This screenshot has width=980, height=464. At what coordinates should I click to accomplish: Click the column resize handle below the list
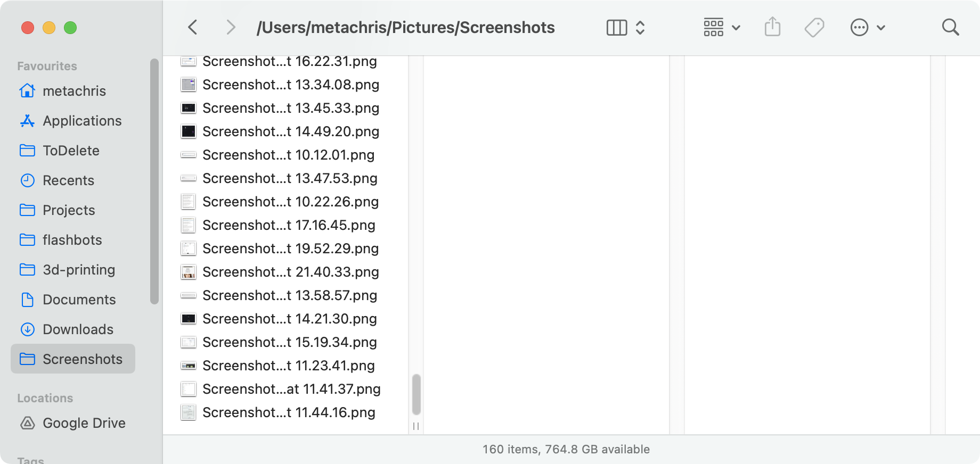(x=415, y=426)
